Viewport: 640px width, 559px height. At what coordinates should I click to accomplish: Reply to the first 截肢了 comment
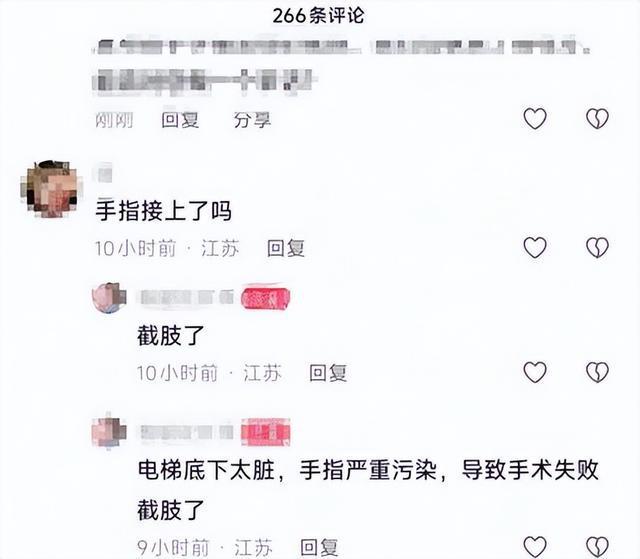pos(328,373)
